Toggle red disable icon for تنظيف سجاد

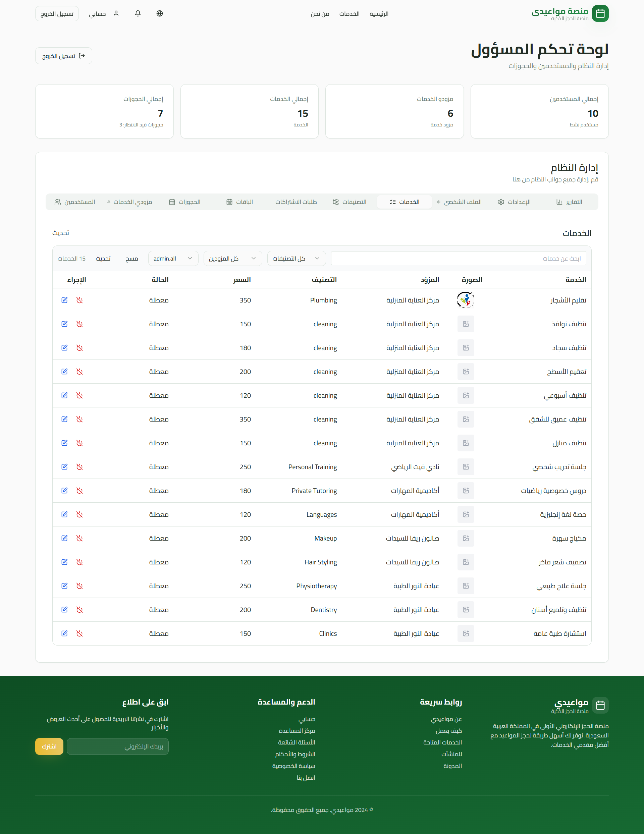coord(79,348)
